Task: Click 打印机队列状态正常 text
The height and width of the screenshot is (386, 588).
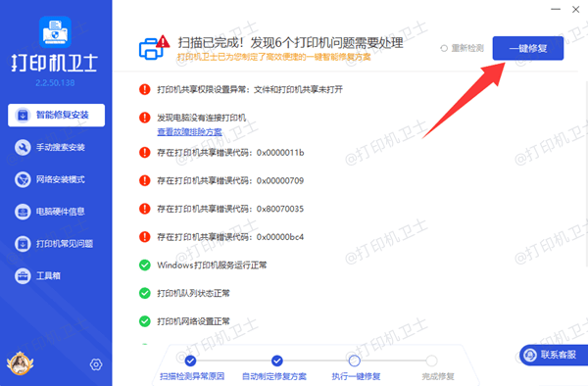Action: (193, 293)
